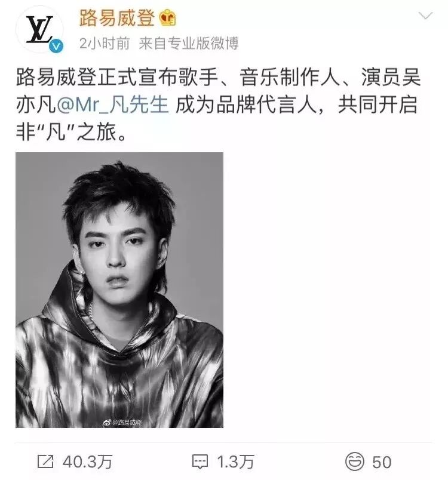Screen dimensions: 448x480
Task: Tap the post text body
Action: 218,104
